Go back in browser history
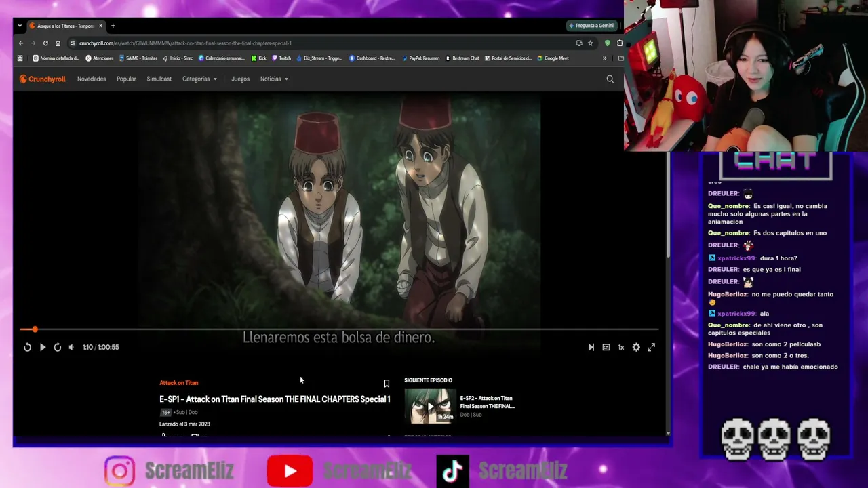 click(x=21, y=43)
